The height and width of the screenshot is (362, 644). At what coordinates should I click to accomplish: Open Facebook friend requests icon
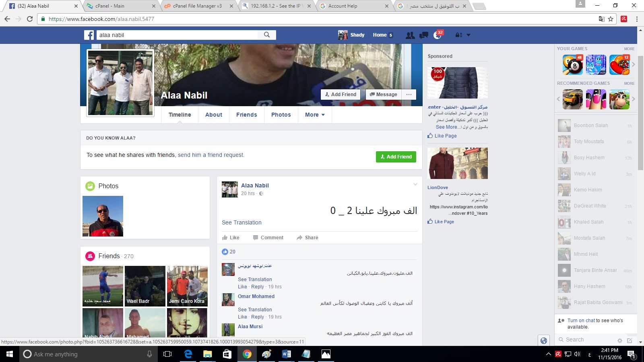pyautogui.click(x=410, y=35)
